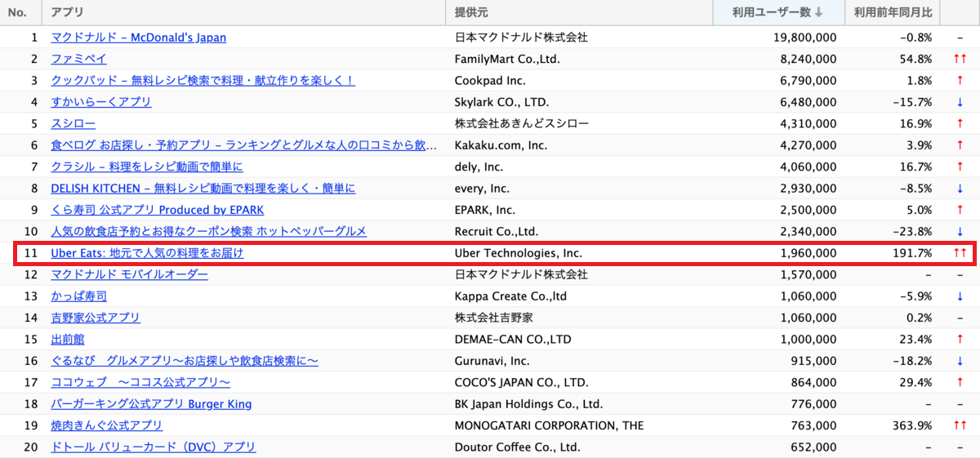Click the blue down arrow in すかいらーく row
Image resolution: width=980 pixels, height=458 pixels.
coord(960,102)
